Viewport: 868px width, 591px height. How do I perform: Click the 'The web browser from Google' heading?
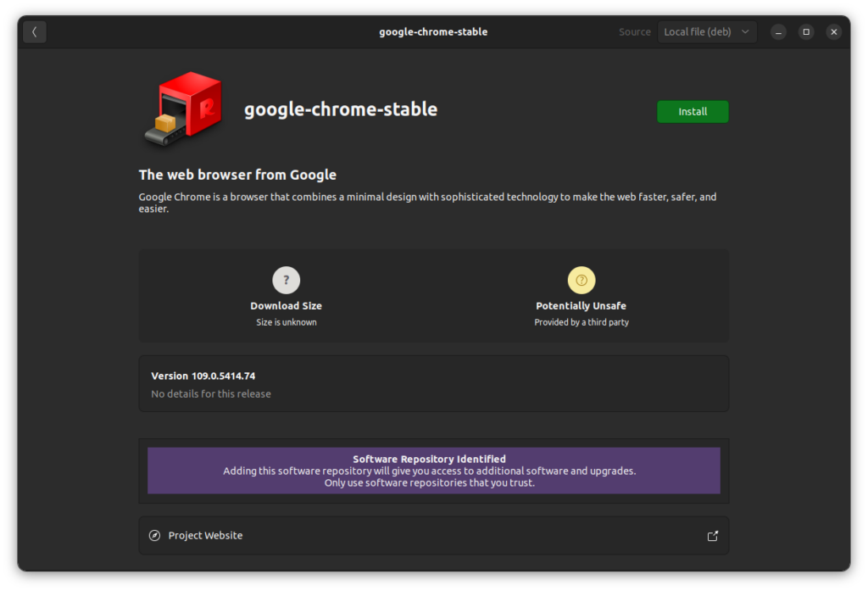tap(237, 175)
